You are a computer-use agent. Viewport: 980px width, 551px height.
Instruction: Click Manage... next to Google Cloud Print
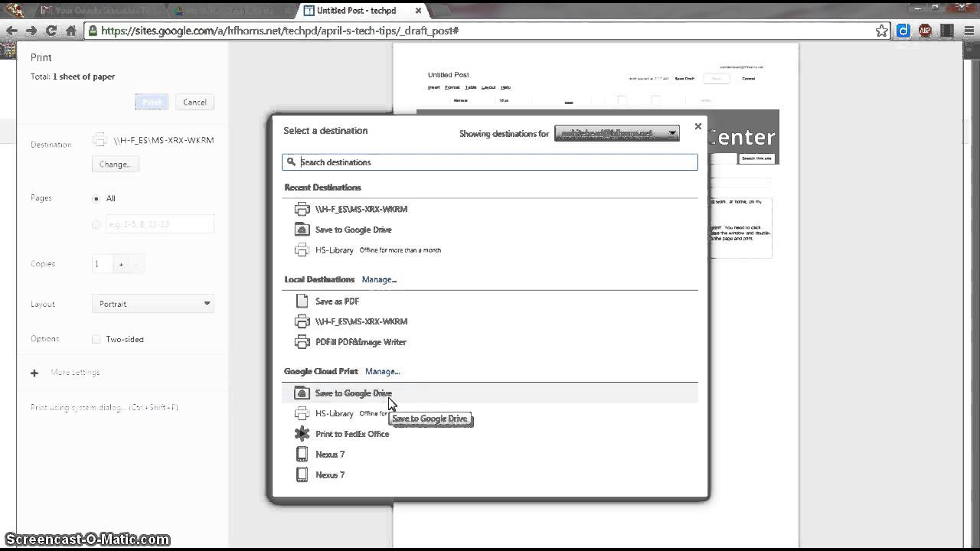383,371
